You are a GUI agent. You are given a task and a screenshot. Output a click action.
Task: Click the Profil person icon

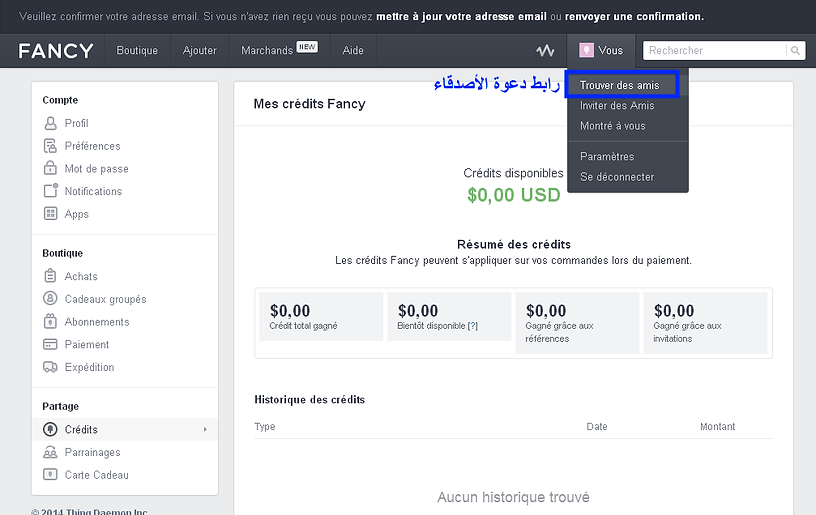(x=50, y=123)
